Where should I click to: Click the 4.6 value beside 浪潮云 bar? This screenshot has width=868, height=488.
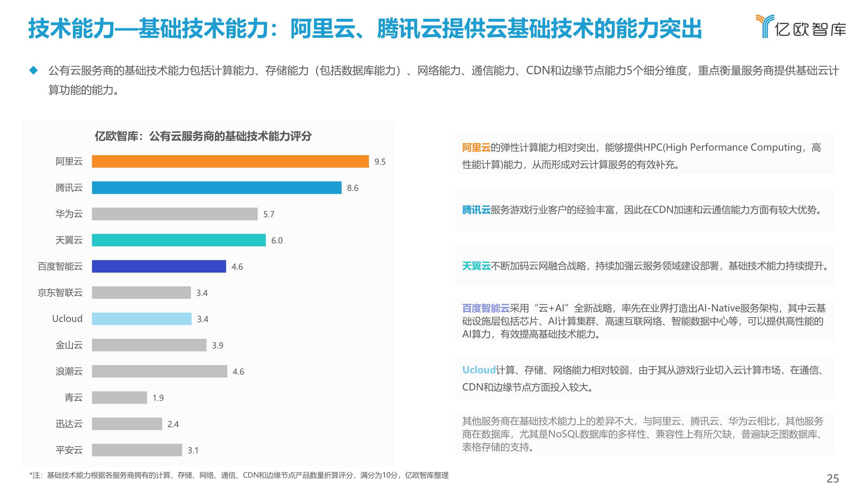click(238, 372)
